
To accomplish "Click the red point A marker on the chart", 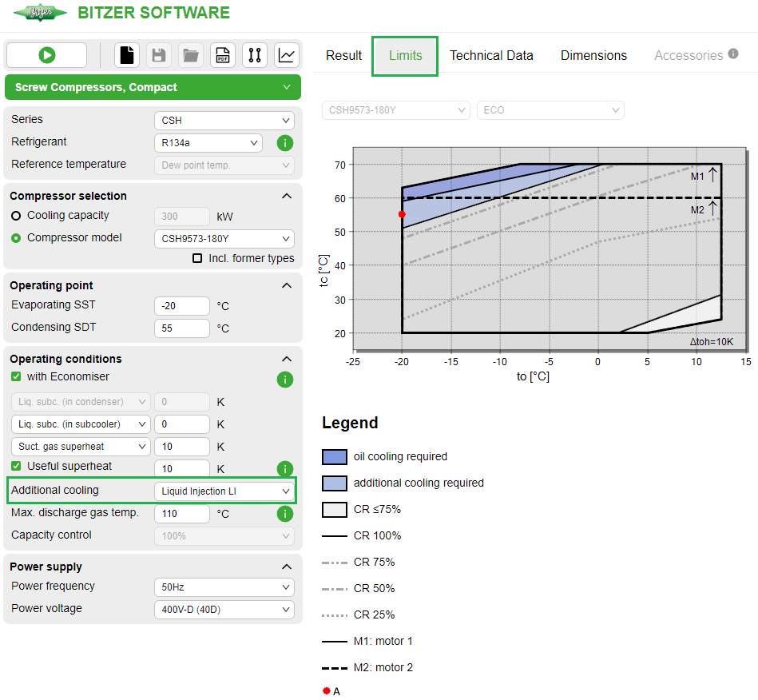I will (x=402, y=213).
